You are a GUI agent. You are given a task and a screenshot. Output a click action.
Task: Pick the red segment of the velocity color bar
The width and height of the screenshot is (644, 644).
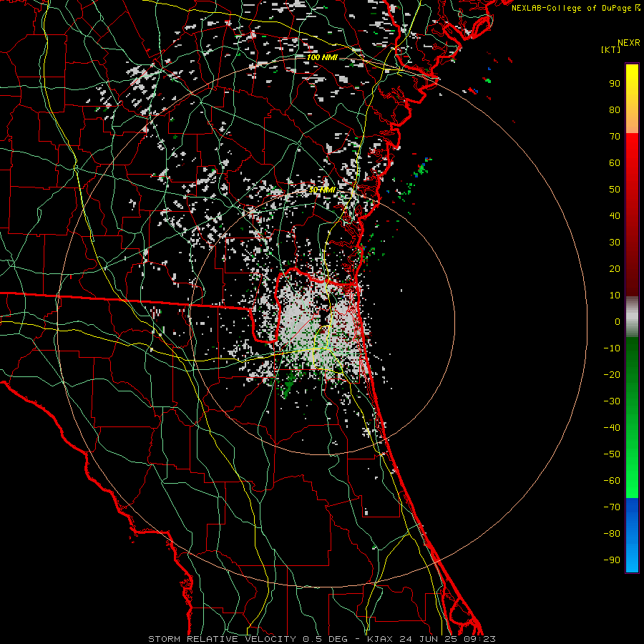[x=632, y=215]
